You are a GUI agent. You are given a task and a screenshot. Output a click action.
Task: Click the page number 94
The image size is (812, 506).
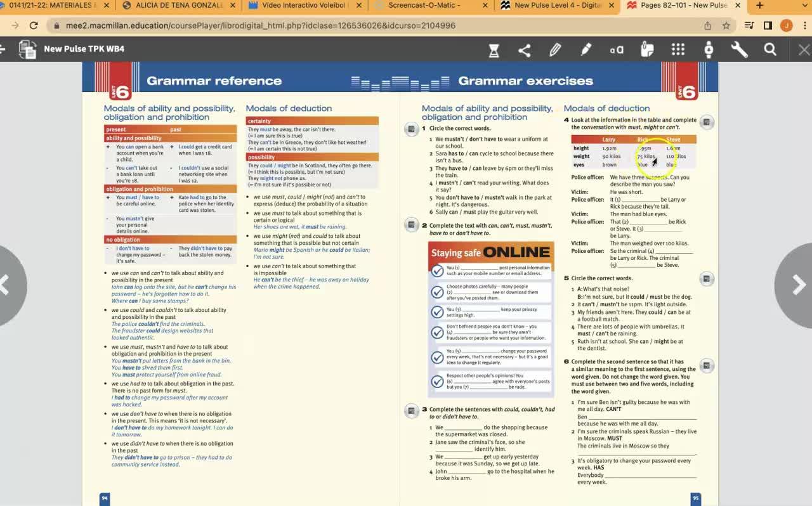click(105, 498)
